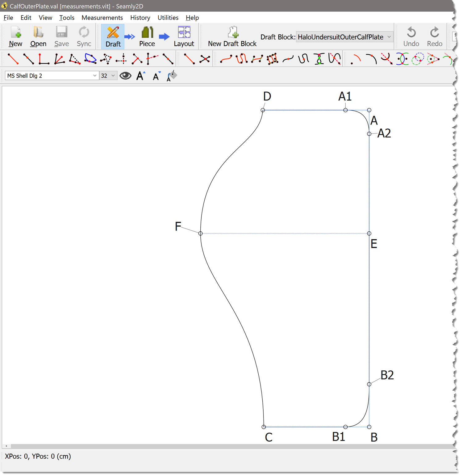Image resolution: width=463 pixels, height=476 pixels.
Task: Click the Point Intersect Circles tool
Action: (x=402, y=59)
